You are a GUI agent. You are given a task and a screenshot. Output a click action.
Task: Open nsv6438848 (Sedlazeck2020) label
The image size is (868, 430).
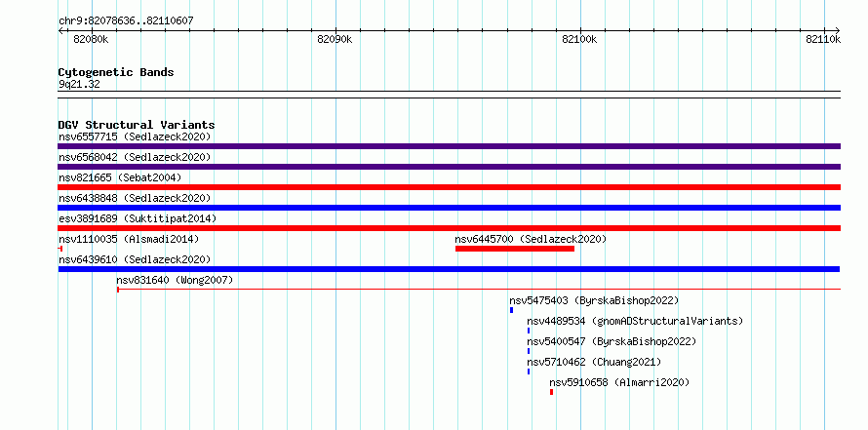pos(135,198)
